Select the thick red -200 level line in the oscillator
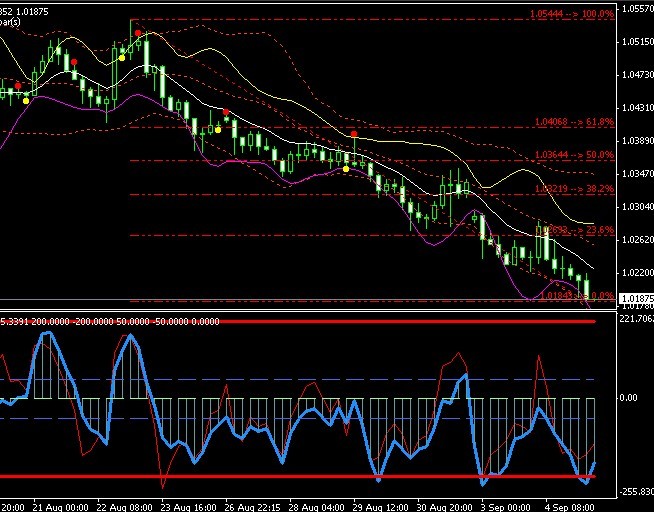 click(x=297, y=476)
